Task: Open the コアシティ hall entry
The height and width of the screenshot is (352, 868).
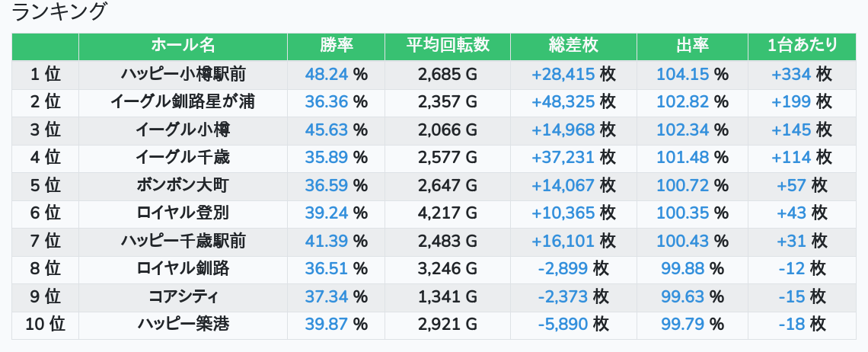Action: [183, 296]
